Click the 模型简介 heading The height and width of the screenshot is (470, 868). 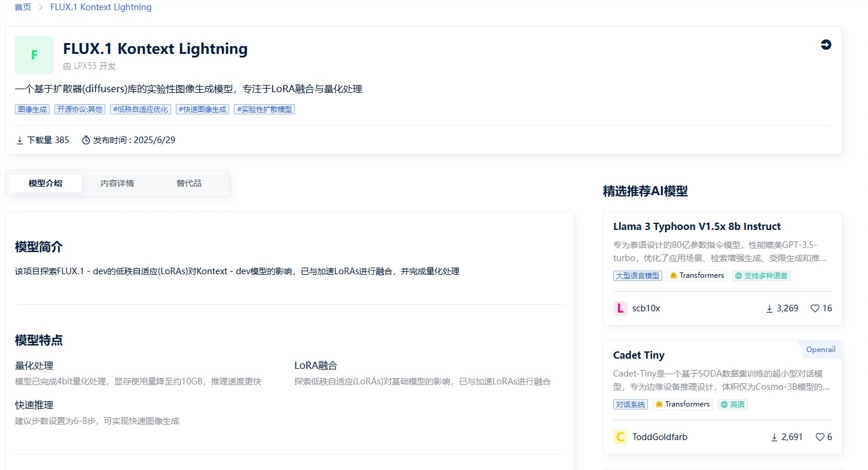coord(39,247)
